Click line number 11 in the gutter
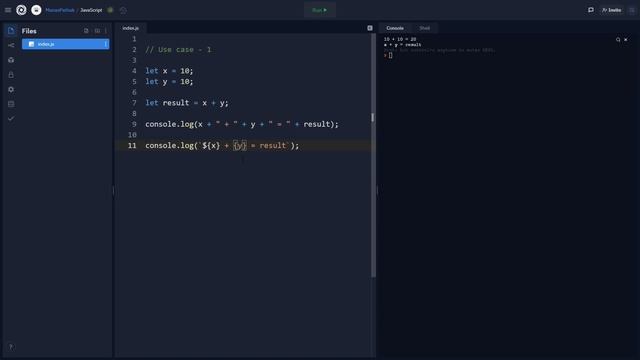Viewport: 640px width, 360px height. click(132, 146)
